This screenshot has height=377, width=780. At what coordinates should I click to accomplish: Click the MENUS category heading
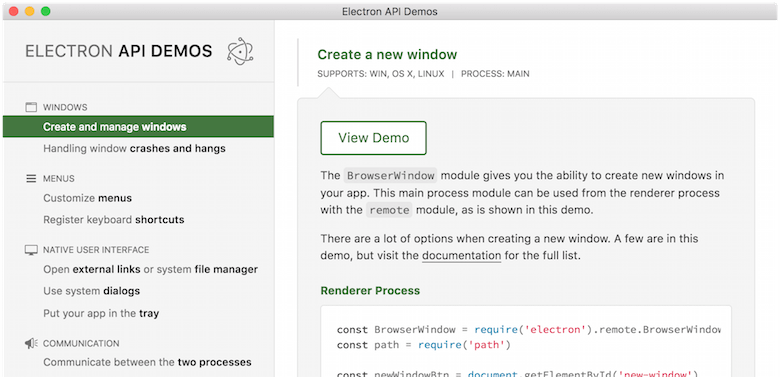tap(59, 179)
